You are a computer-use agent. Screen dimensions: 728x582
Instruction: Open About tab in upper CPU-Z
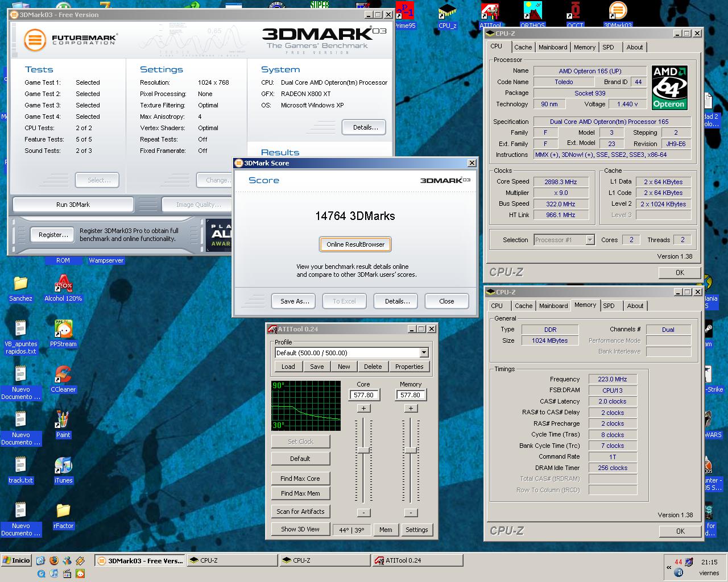(x=635, y=48)
